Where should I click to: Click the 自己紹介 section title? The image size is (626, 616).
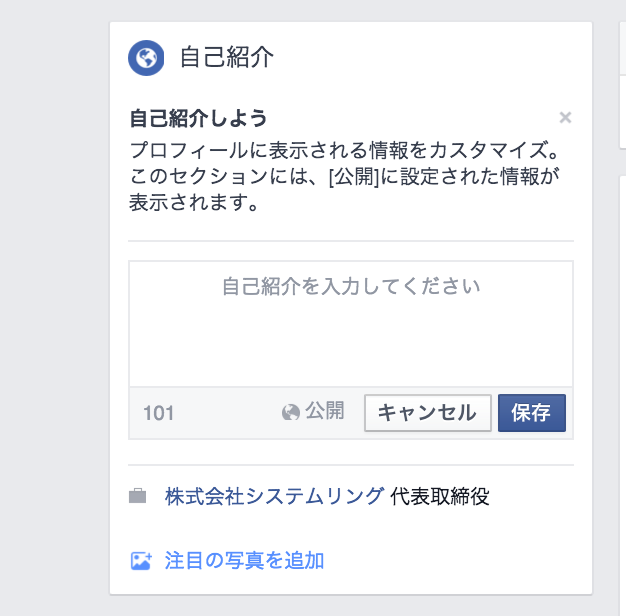point(227,57)
